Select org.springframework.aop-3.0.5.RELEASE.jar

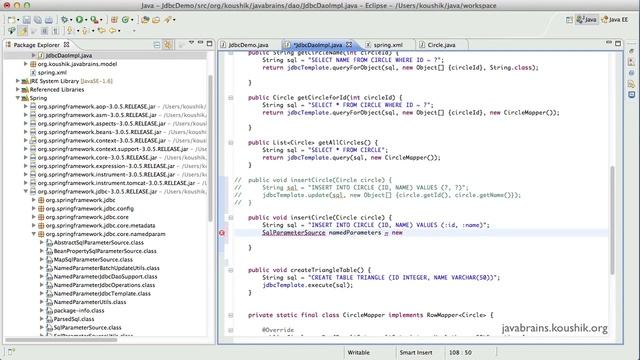pos(96,107)
